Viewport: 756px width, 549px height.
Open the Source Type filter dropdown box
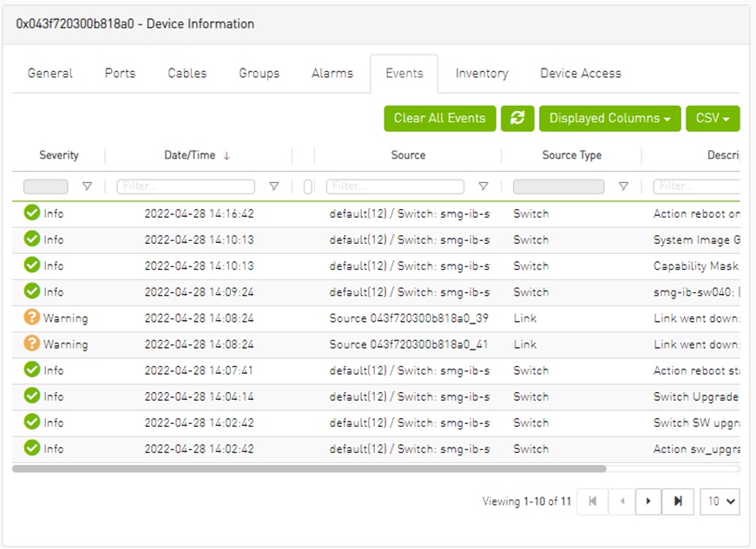pyautogui.click(x=558, y=186)
